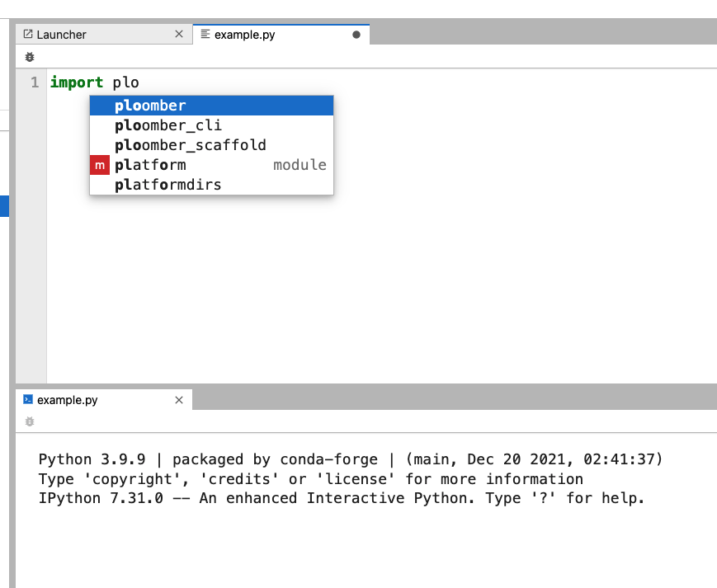Close the Launcher tab
This screenshot has width=717, height=588.
[x=179, y=35]
